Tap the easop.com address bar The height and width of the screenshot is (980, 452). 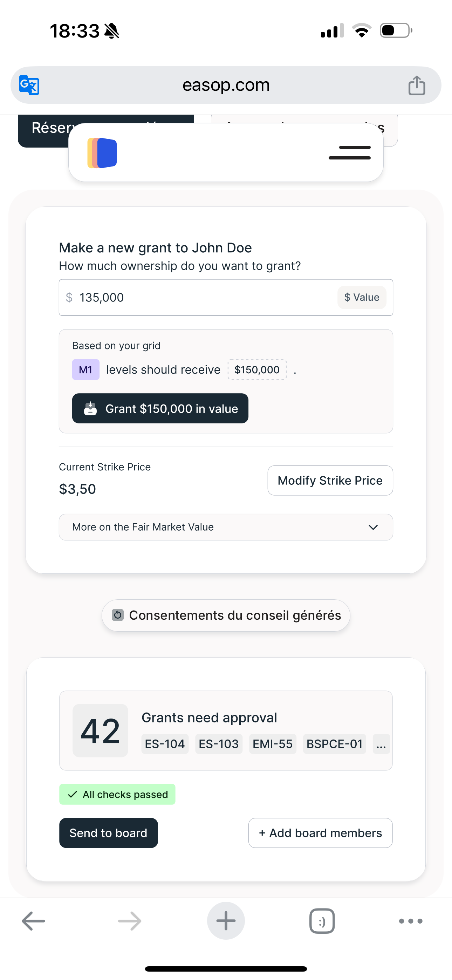point(226,85)
